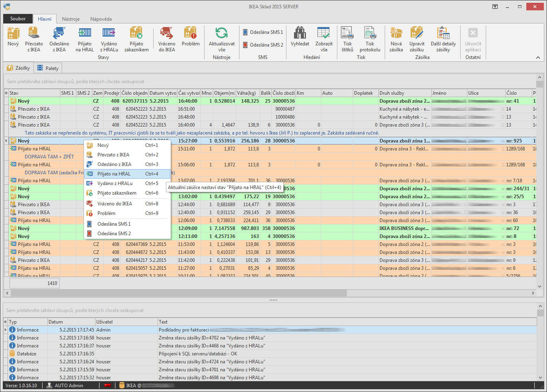Screen dimensions: 547x392
Task: Sort by the Váha(kg) column header
Action: [248, 93]
